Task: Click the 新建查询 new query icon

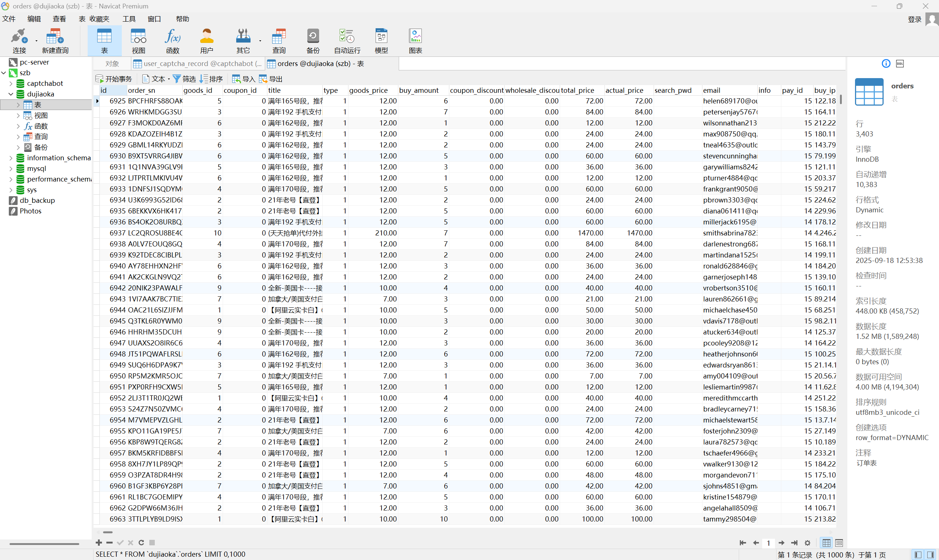Action: 55,40
